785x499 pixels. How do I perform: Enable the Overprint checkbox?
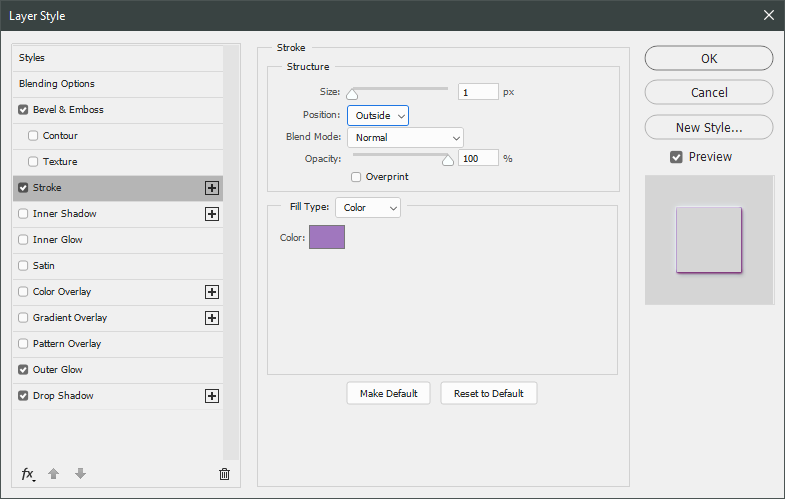(356, 177)
